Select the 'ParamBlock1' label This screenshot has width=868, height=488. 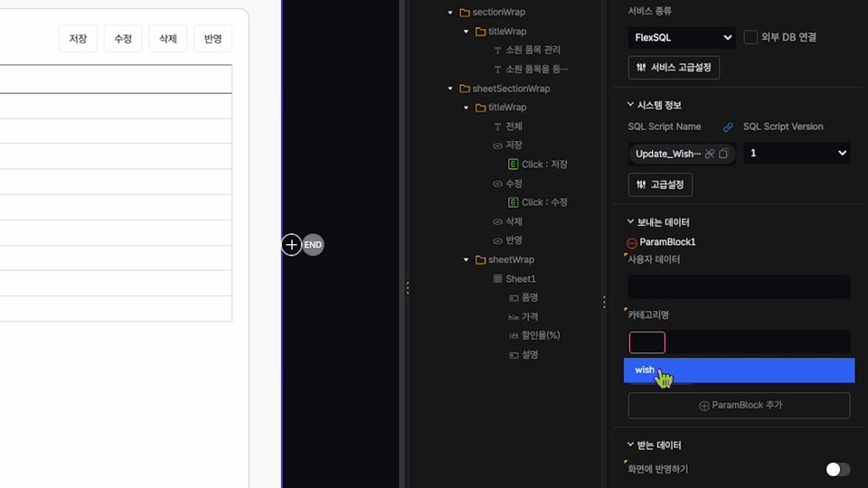[x=667, y=242]
